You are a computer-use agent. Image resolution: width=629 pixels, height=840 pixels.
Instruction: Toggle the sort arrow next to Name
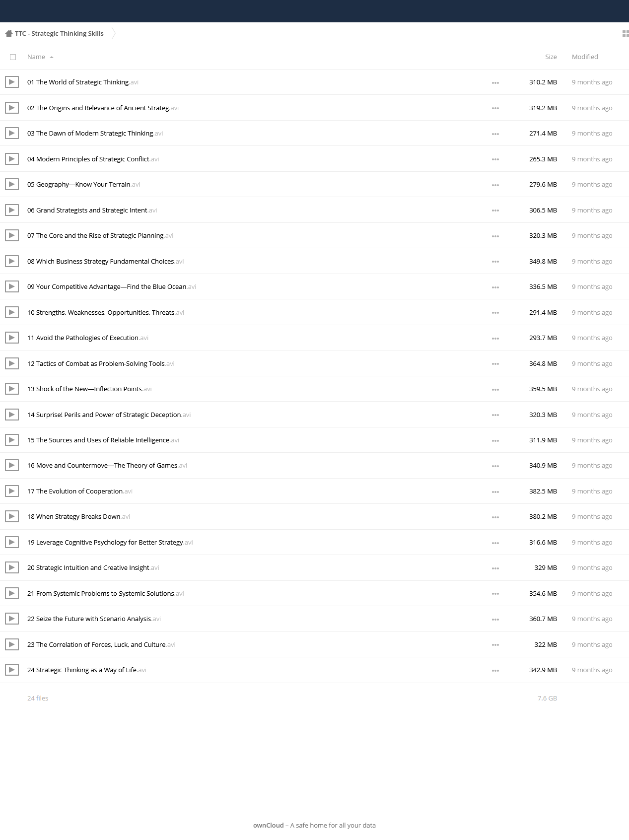point(52,57)
